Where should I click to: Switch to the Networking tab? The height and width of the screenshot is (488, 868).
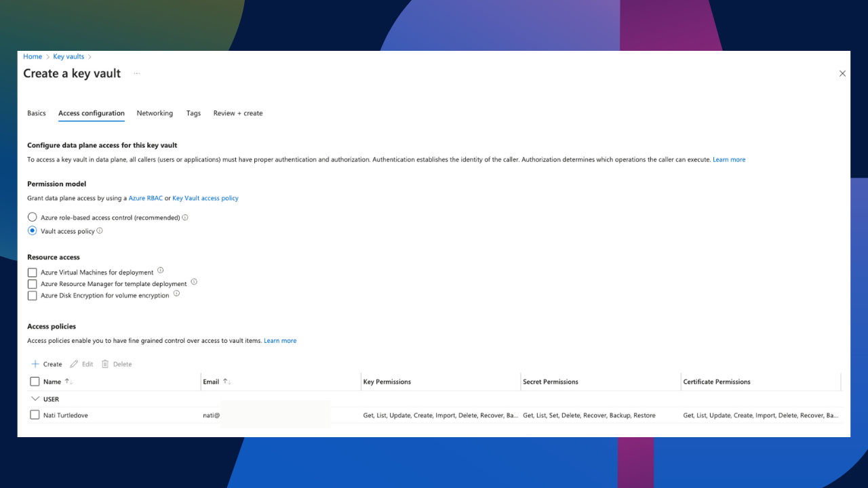(155, 113)
